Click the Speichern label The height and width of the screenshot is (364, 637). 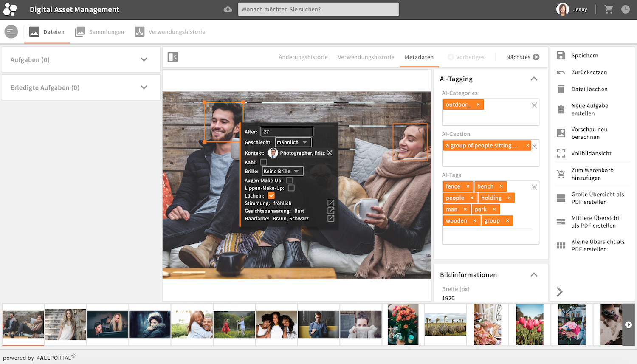[x=585, y=56]
